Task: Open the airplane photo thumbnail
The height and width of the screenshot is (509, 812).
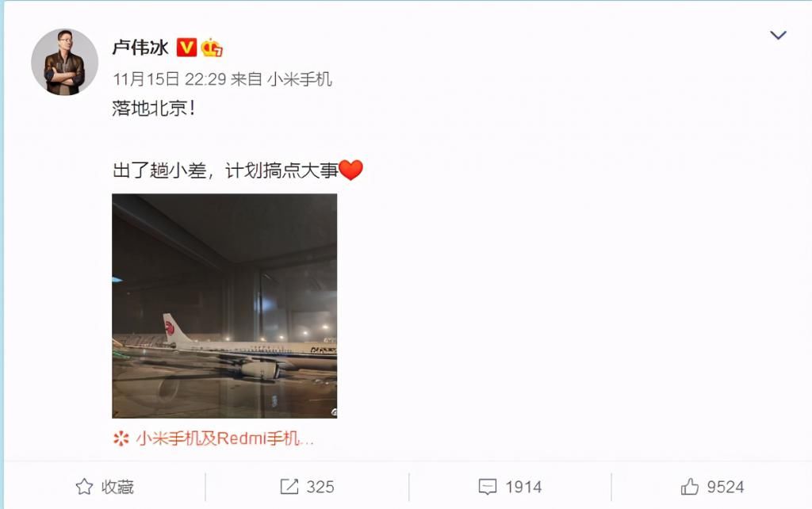Action: pyautogui.click(x=224, y=306)
